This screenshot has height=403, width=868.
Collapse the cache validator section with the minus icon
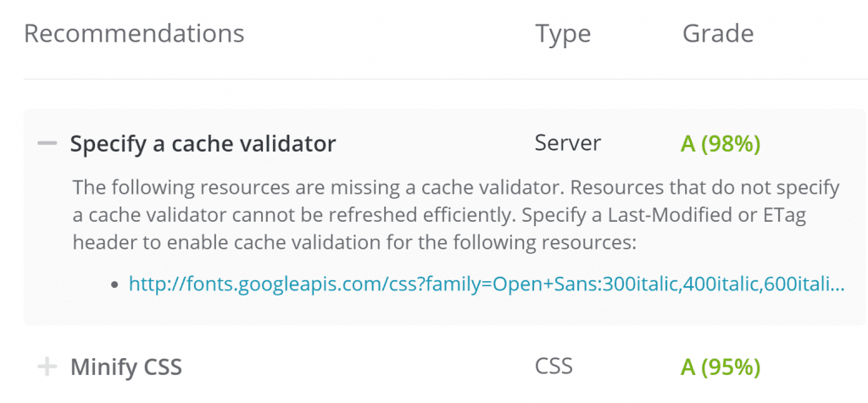pos(47,144)
